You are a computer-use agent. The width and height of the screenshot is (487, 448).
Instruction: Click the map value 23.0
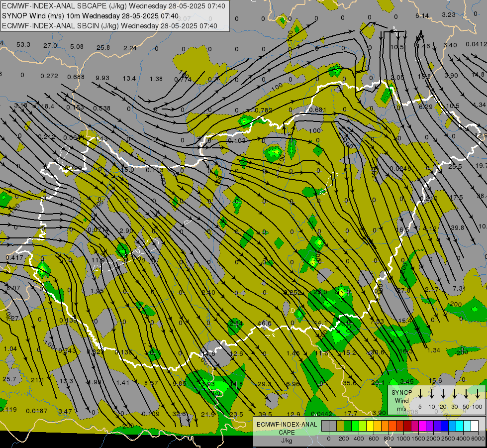pos(320,292)
